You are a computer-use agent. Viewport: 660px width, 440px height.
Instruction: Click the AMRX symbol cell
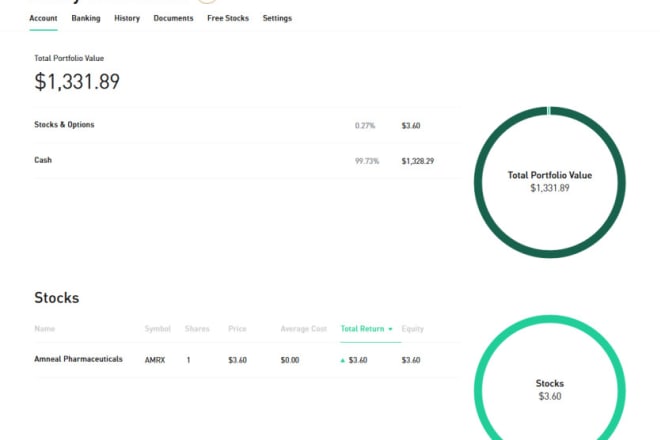(155, 360)
